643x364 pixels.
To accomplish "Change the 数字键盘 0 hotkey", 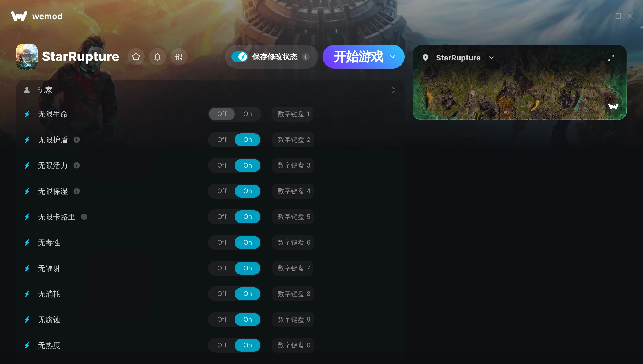I will pyautogui.click(x=293, y=345).
